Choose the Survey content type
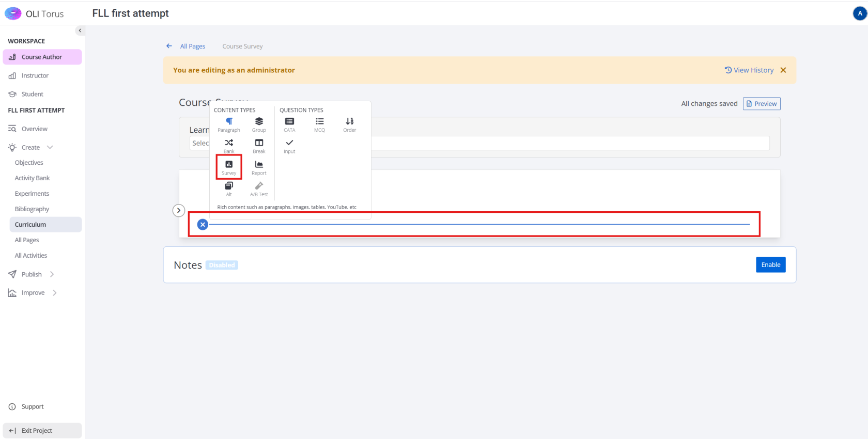Screen dimensions: 868x439 [x=229, y=167]
